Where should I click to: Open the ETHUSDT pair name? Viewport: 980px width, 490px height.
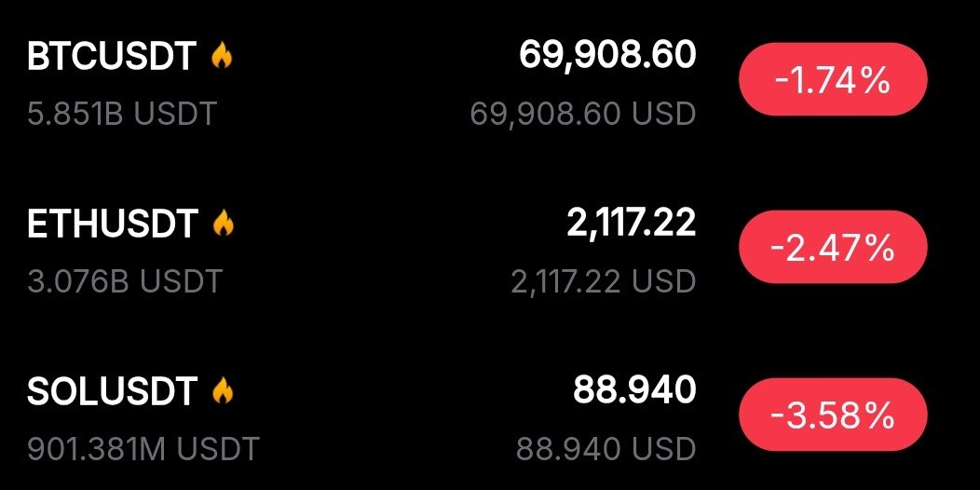coord(113,224)
